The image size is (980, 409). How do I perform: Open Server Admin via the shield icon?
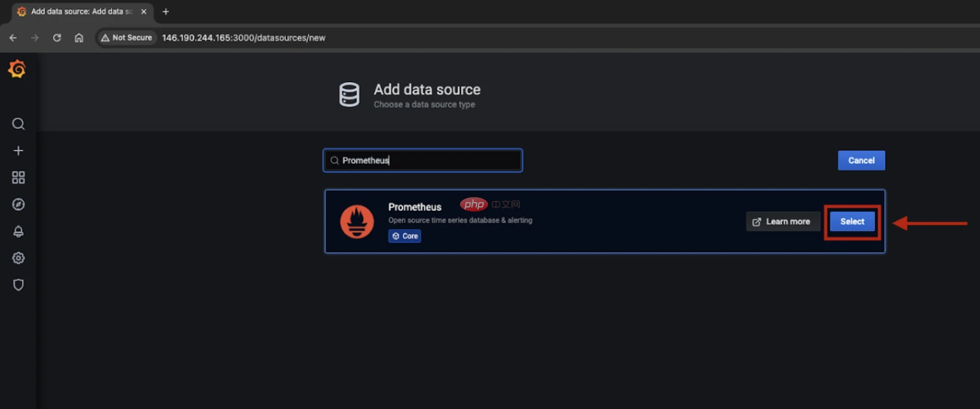click(x=18, y=285)
